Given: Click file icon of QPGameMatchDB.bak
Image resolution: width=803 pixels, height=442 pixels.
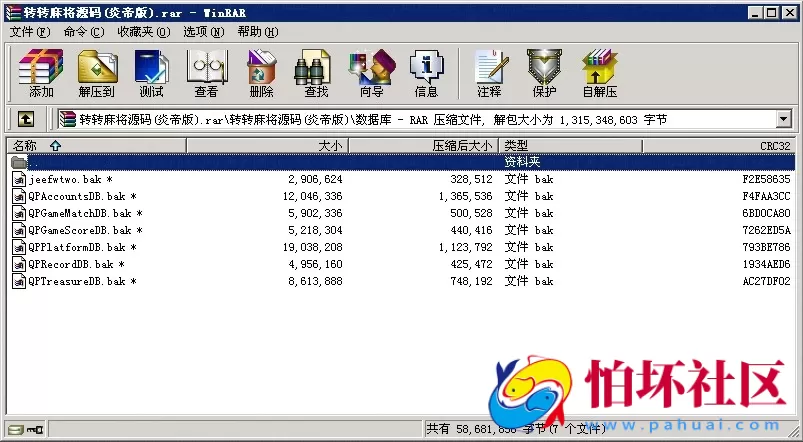Looking at the screenshot, I should pyautogui.click(x=19, y=213).
